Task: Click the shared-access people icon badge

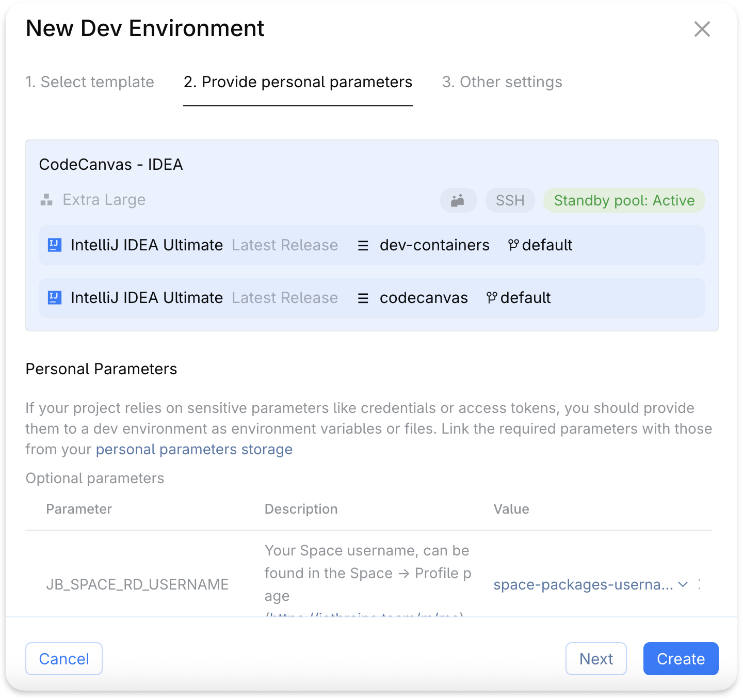Action: (458, 200)
